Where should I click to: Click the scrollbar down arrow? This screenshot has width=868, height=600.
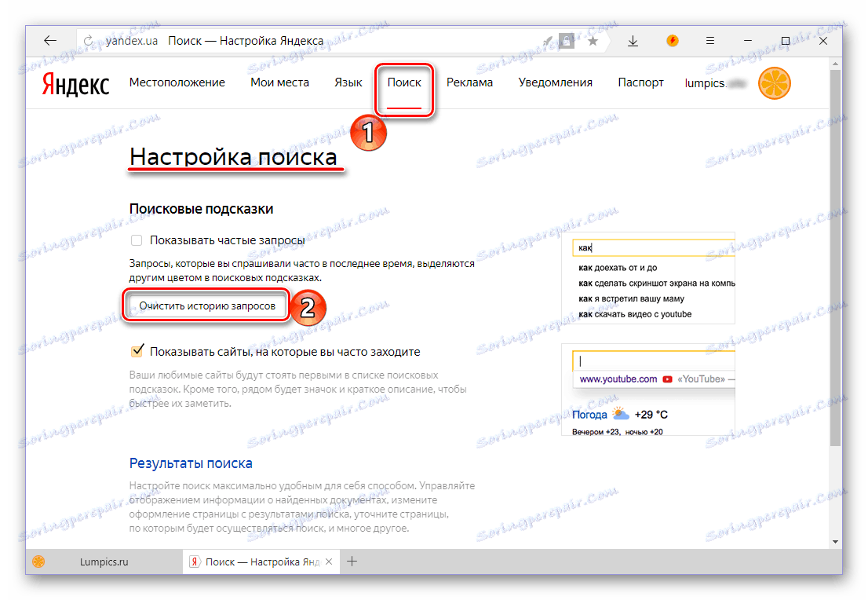pyautogui.click(x=835, y=542)
